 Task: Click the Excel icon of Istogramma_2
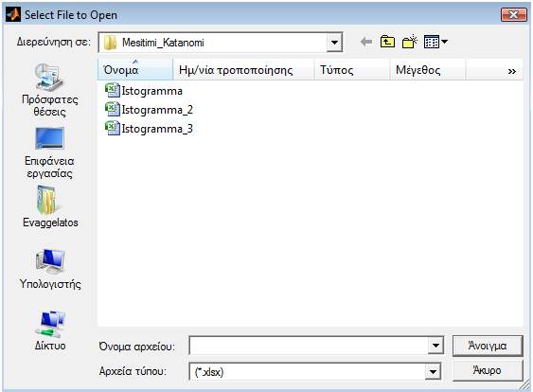pos(113,110)
